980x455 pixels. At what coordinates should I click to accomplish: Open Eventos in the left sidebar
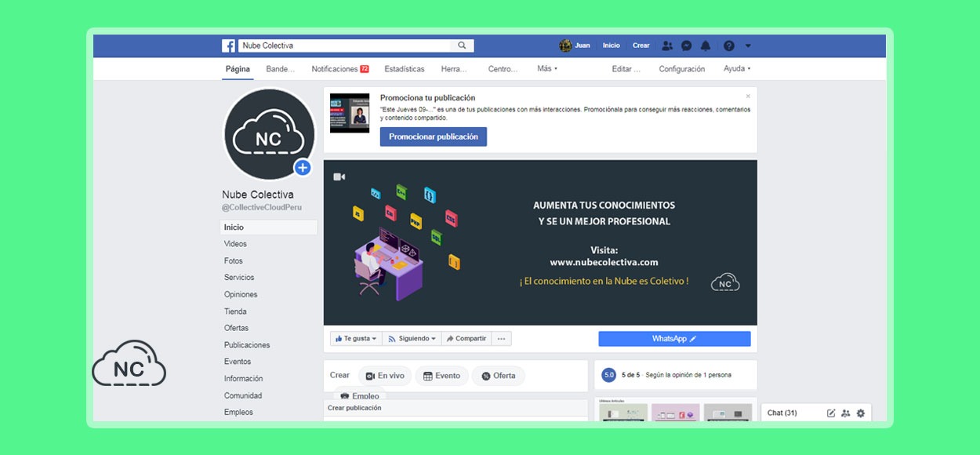tap(238, 362)
